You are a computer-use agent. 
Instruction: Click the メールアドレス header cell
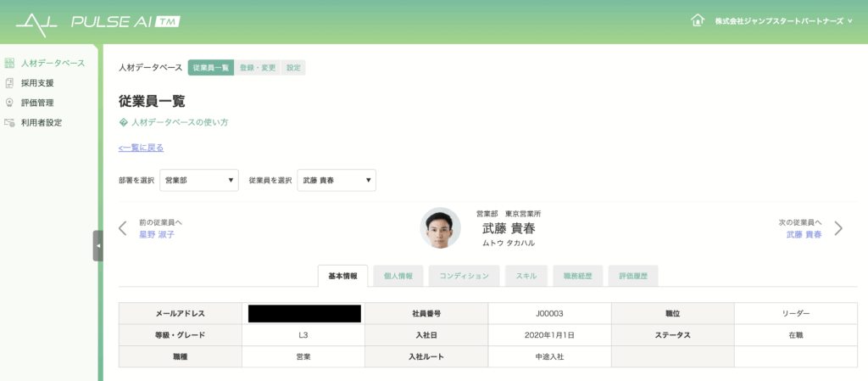181,313
